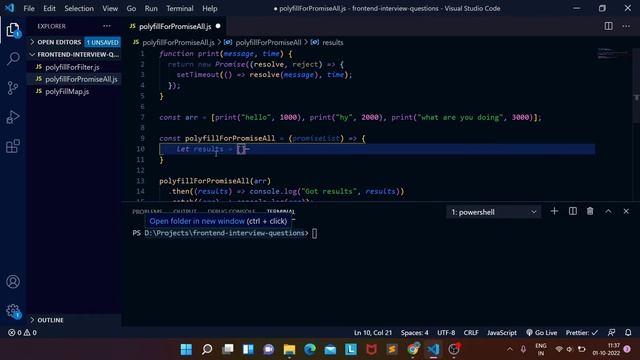Screen dimensions: 640x360
Task: Maximize the terminal panel size
Action: tap(608, 211)
